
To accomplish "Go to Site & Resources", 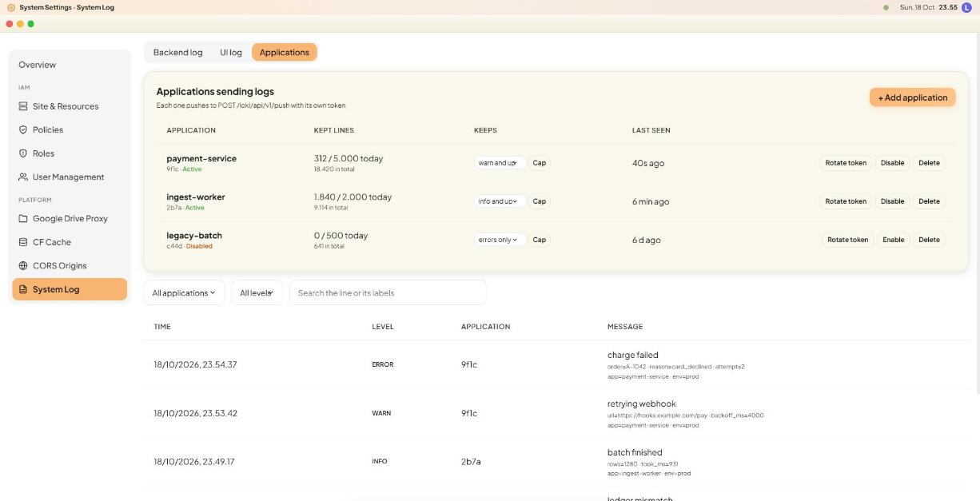I will pyautogui.click(x=70, y=106).
